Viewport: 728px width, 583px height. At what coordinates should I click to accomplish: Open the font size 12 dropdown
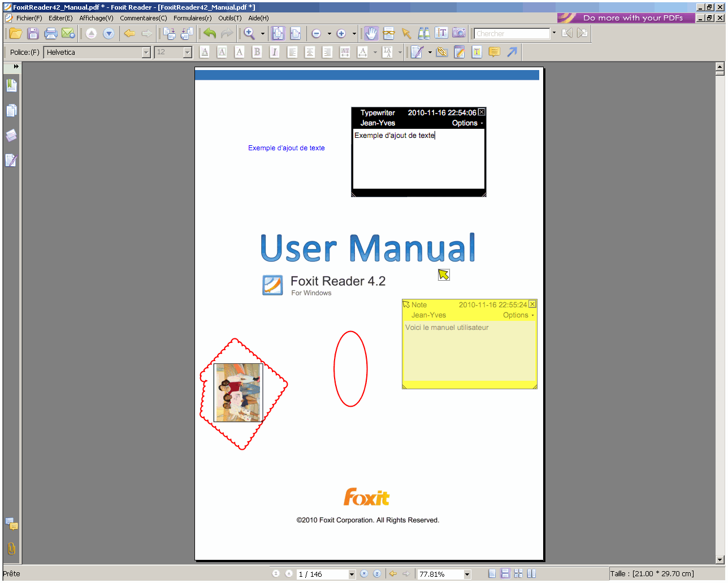pyautogui.click(x=188, y=53)
